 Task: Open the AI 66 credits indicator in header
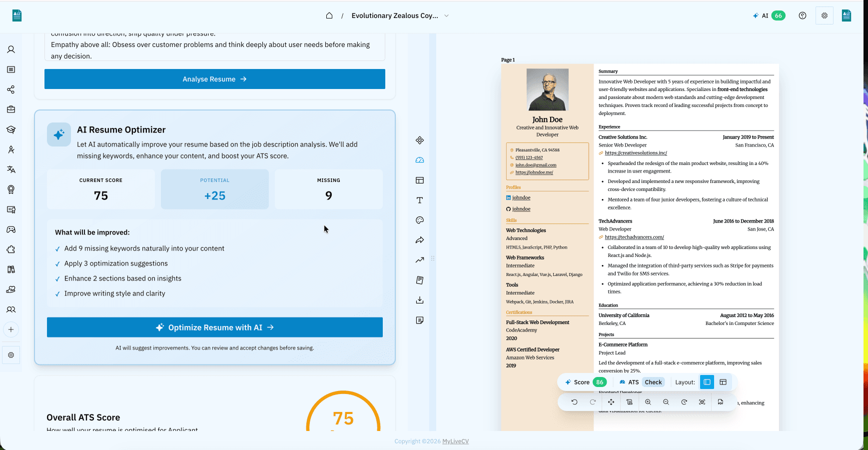tap(769, 15)
